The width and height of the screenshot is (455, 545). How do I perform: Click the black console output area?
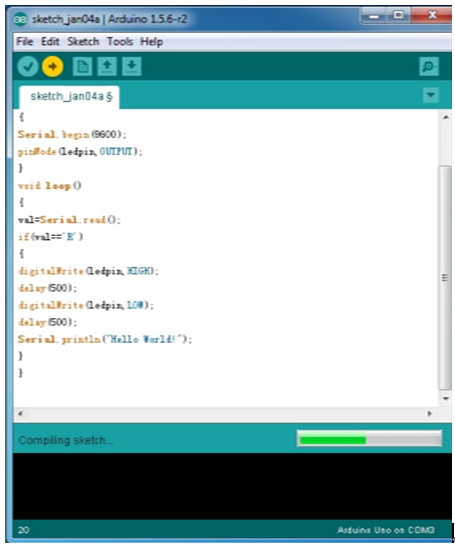232,486
